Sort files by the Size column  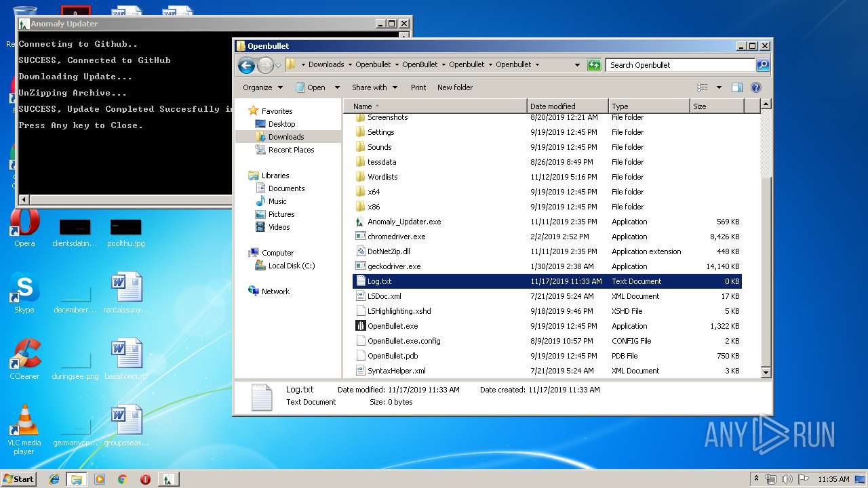[717, 106]
